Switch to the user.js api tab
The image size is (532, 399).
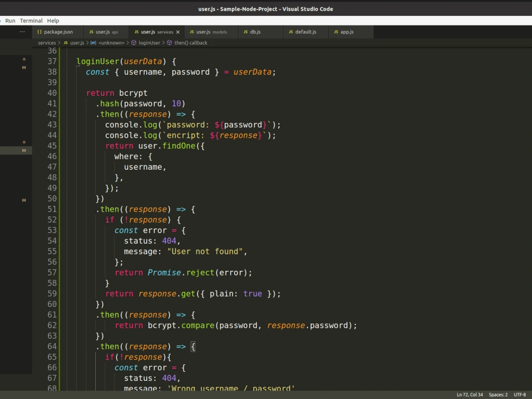106,32
